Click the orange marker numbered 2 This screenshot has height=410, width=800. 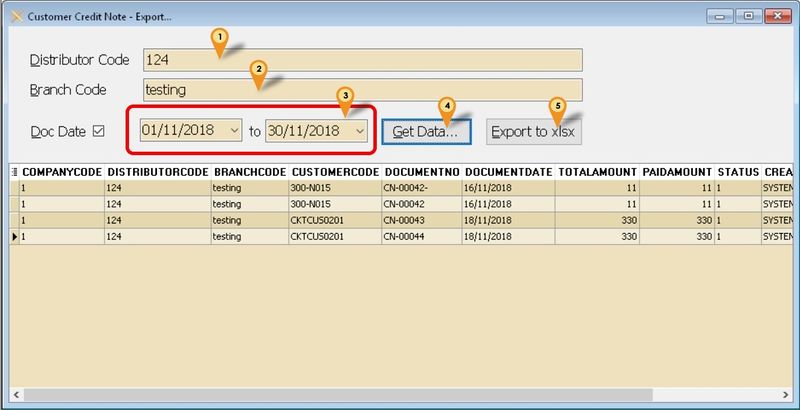(x=257, y=70)
